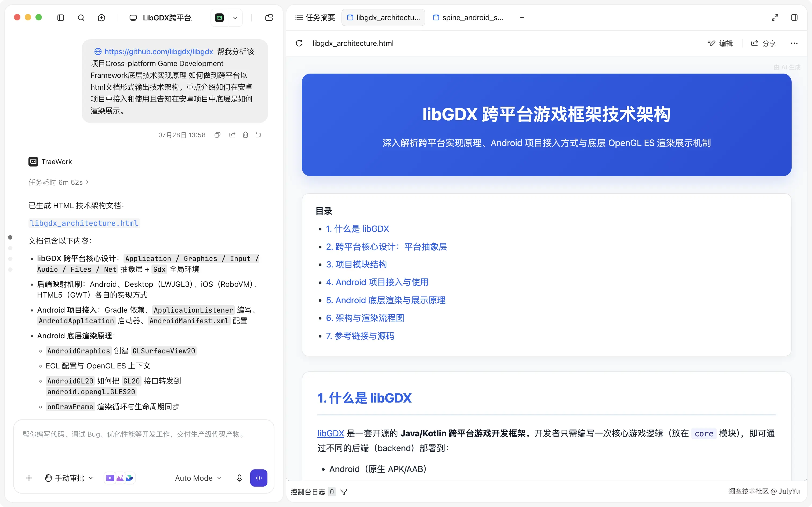The image size is (812, 507).
Task: Open the libGDX hyperlink in section 1 paragraph
Action: (331, 434)
